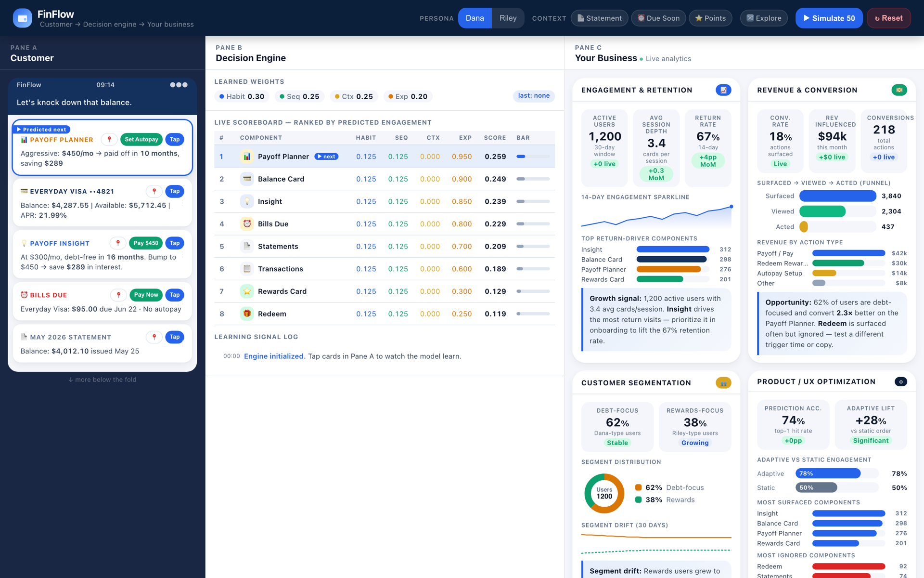
Task: Click Pay $450 on Payoff Insight
Action: 146,243
